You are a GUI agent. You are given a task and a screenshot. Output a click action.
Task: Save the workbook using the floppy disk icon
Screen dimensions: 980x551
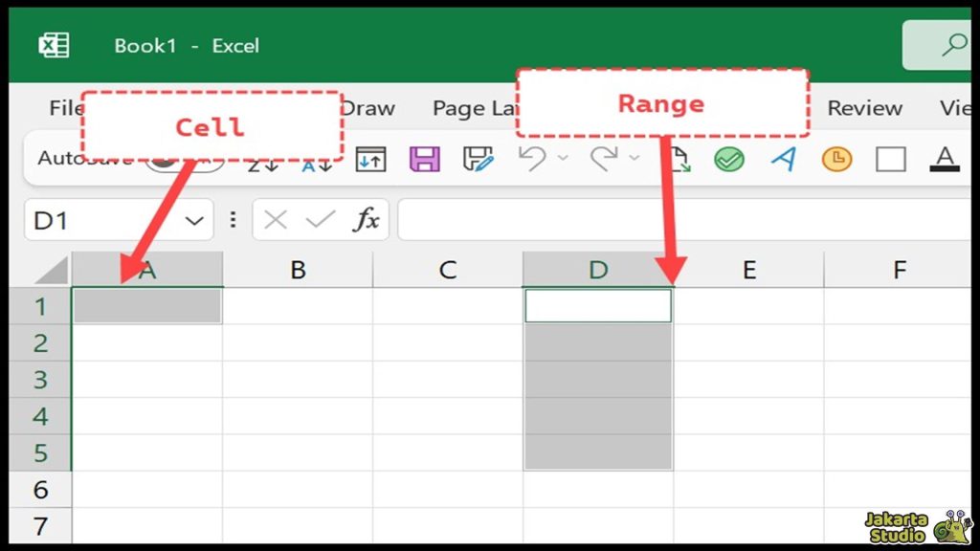(424, 158)
